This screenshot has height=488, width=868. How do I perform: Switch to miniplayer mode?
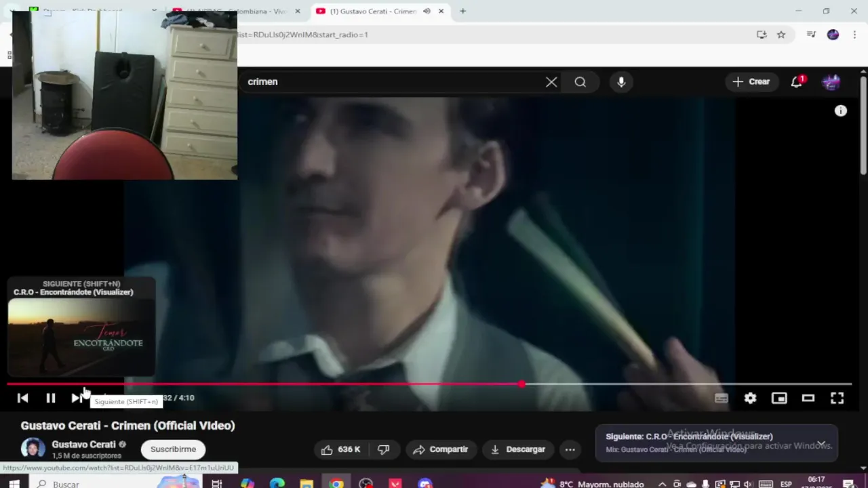[x=779, y=399]
